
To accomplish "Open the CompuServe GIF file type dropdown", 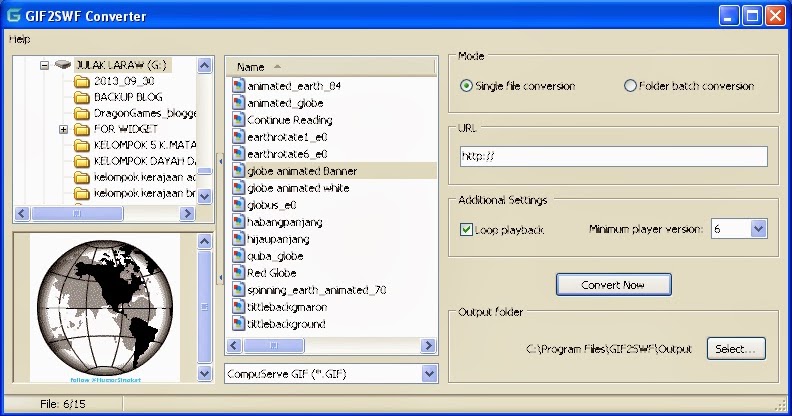I will click(429, 374).
